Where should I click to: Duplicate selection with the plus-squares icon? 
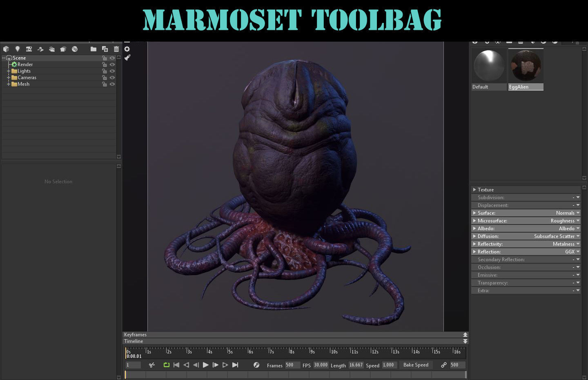coord(105,49)
